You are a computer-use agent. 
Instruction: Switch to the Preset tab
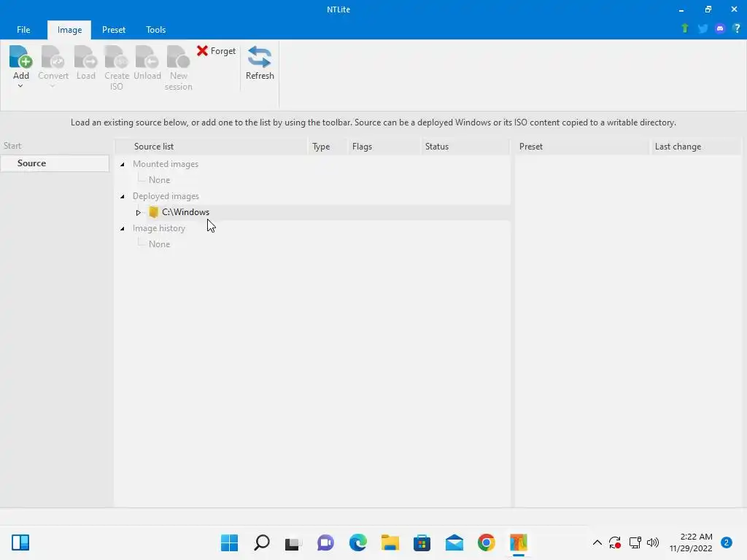click(114, 29)
